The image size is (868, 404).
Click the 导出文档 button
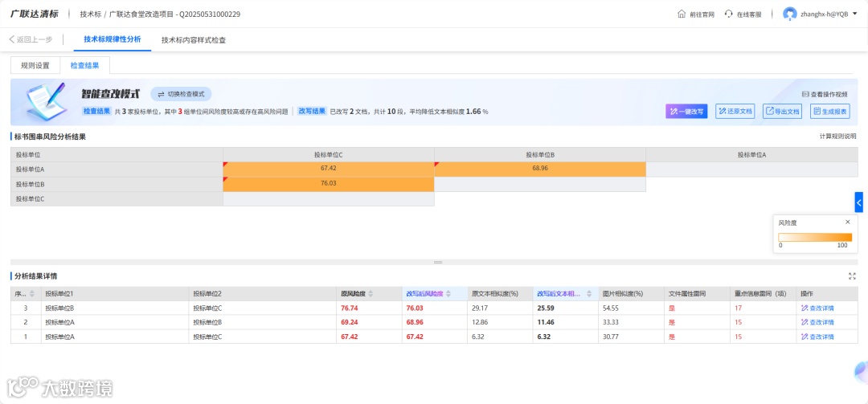point(783,111)
